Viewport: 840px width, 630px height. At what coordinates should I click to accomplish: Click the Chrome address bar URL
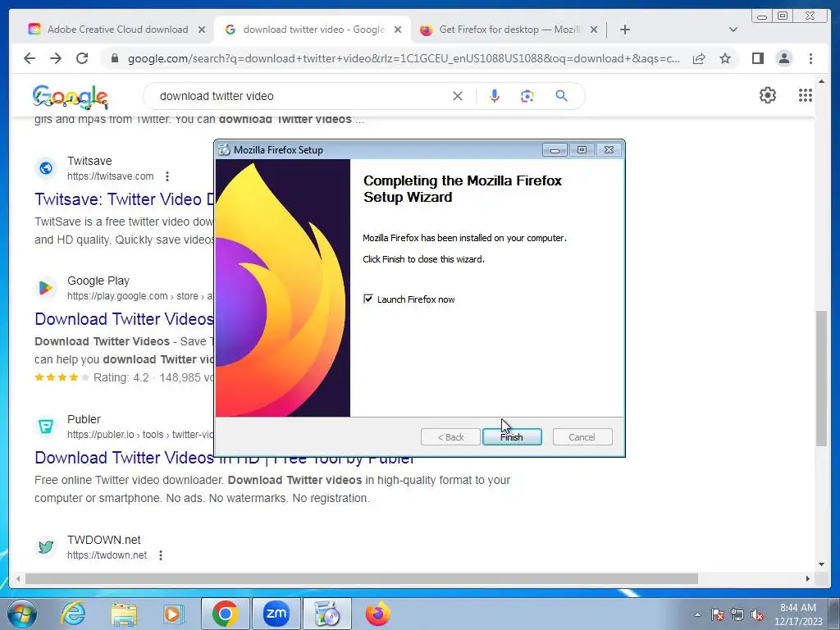(404, 59)
